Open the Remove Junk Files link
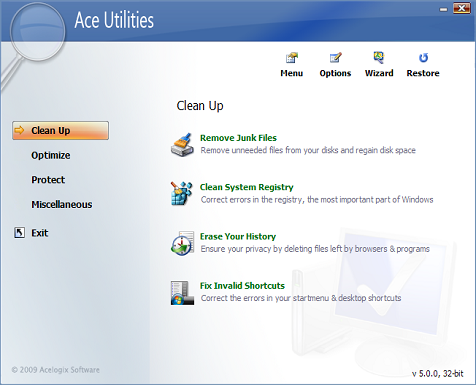 pos(238,138)
